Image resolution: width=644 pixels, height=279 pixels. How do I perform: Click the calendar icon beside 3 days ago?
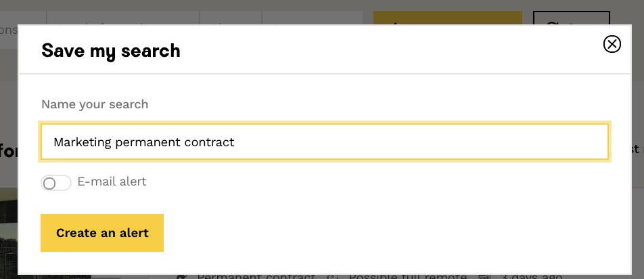[484, 276]
